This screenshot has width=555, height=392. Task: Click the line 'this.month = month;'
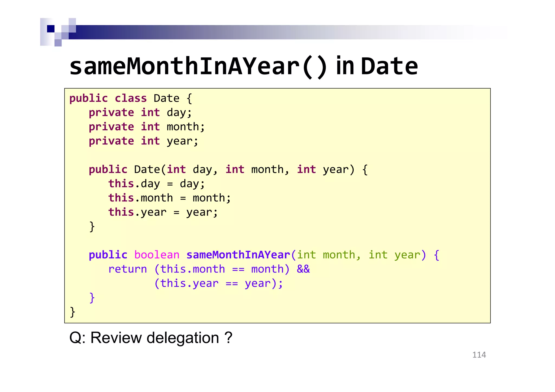(x=170, y=198)
